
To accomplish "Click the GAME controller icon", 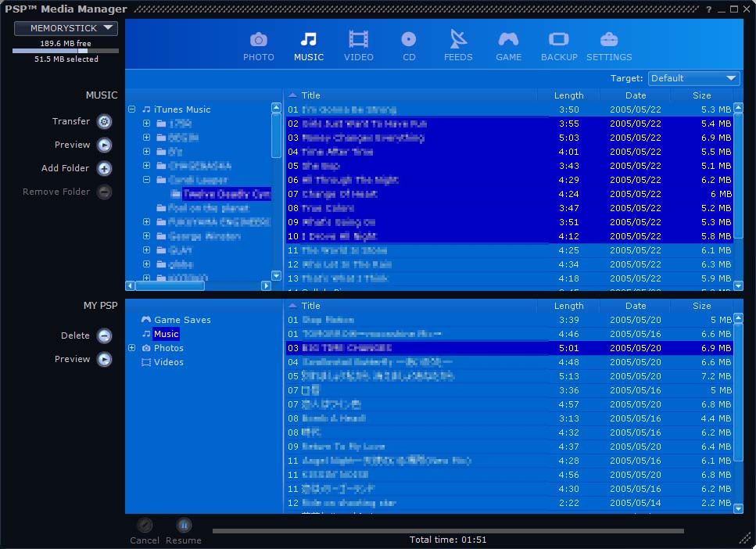I will [508, 39].
